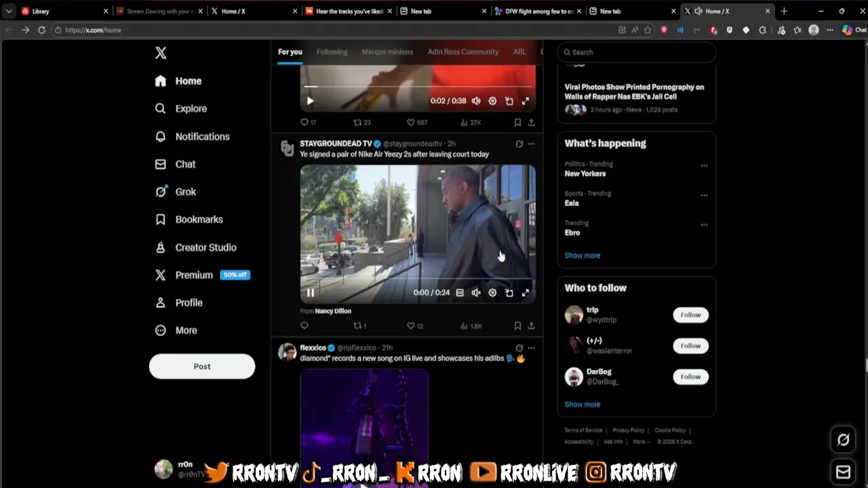Click the top video progress bar
This screenshot has width=868, height=488.
click(x=418, y=87)
